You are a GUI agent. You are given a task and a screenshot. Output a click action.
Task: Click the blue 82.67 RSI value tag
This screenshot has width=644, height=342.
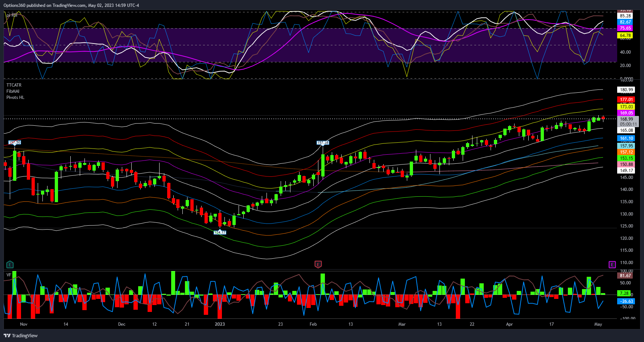pyautogui.click(x=626, y=22)
